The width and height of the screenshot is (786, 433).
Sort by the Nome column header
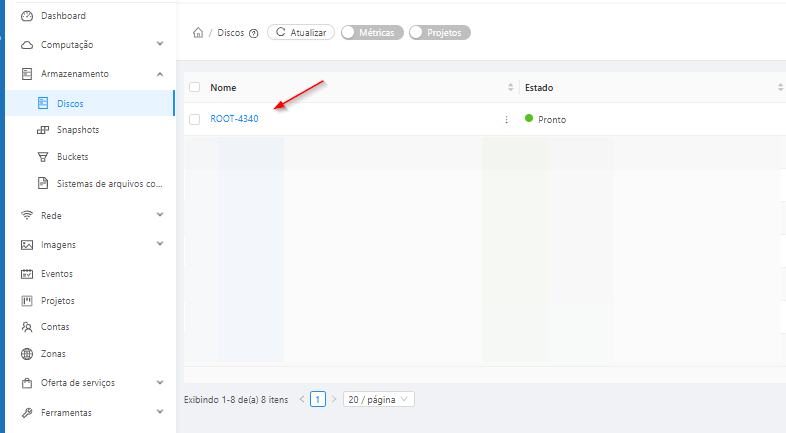(223, 88)
